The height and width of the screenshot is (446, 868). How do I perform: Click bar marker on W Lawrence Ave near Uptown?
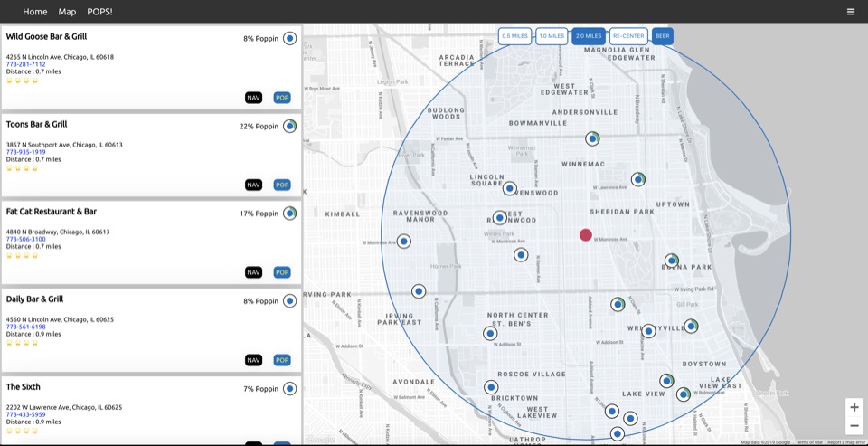pyautogui.click(x=638, y=179)
